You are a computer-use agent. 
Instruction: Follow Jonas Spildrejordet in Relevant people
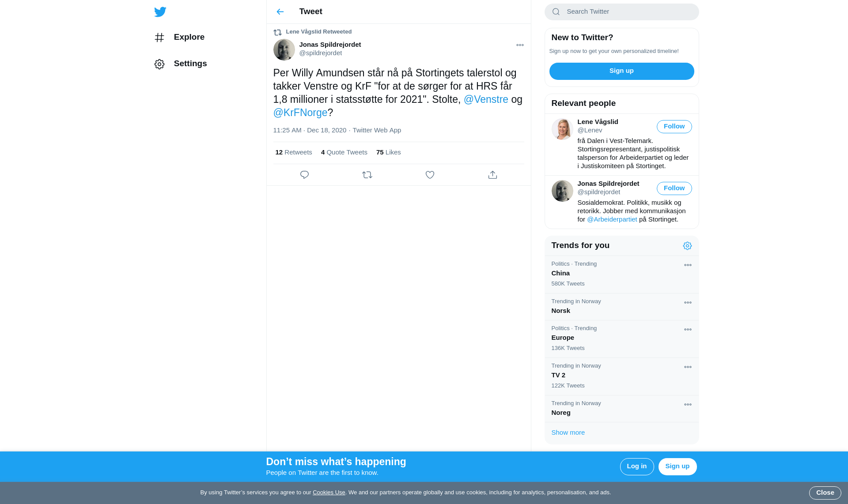point(674,188)
